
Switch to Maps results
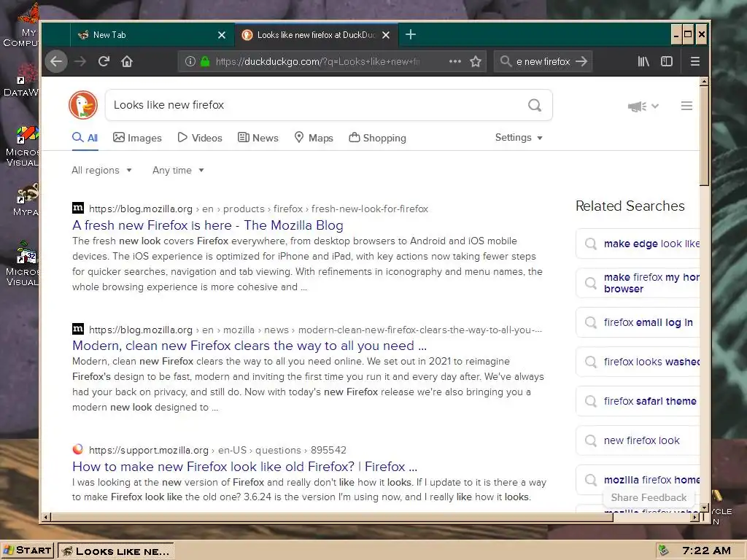point(314,138)
